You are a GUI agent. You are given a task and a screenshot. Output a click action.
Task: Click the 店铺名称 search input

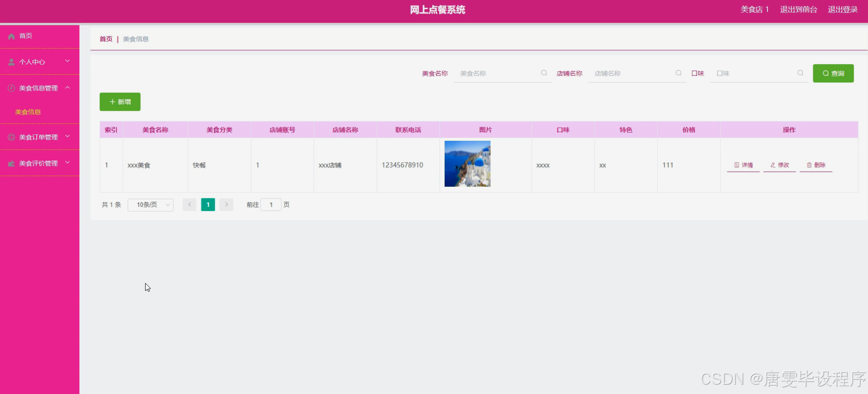click(x=637, y=73)
